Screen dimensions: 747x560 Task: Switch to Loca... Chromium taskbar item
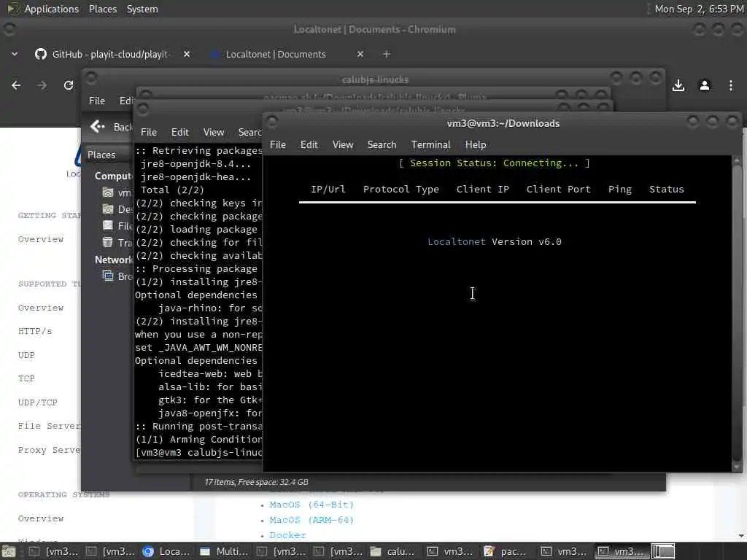coord(167,551)
